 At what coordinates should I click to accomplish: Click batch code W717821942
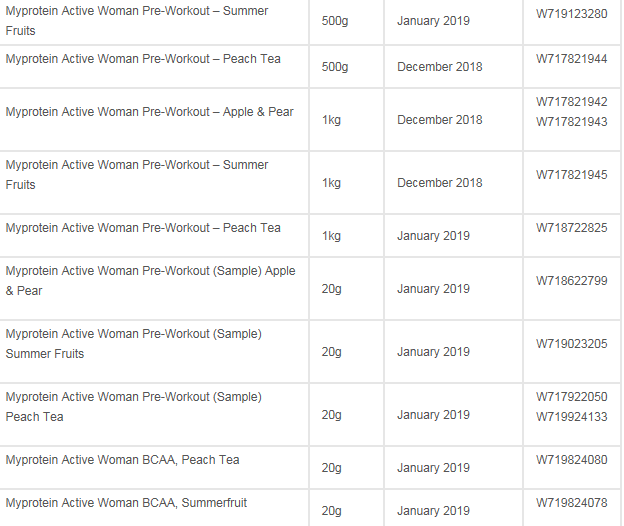(x=571, y=102)
